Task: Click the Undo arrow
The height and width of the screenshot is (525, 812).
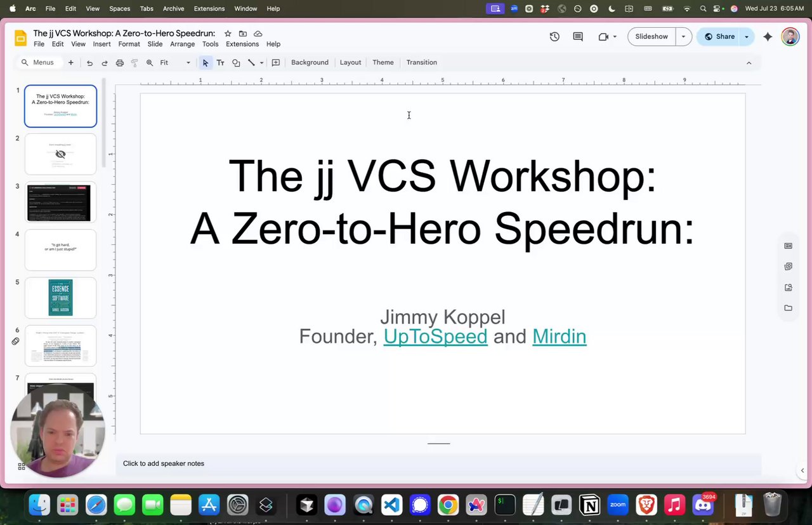Action: pyautogui.click(x=89, y=62)
